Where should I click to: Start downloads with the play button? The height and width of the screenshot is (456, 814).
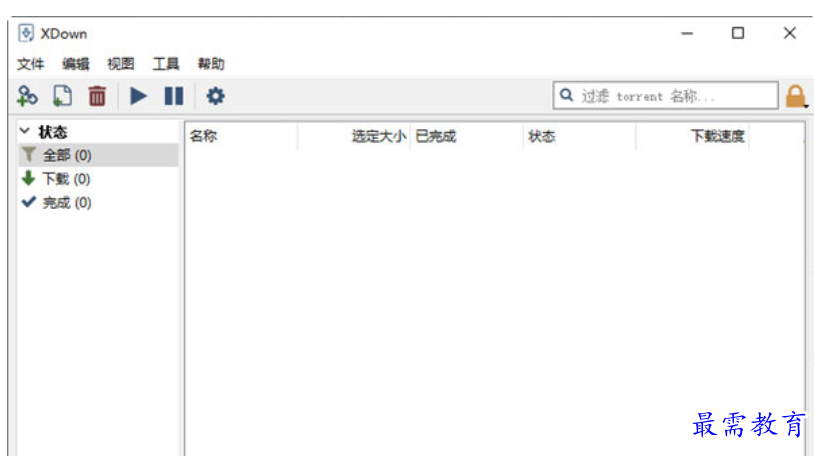138,96
